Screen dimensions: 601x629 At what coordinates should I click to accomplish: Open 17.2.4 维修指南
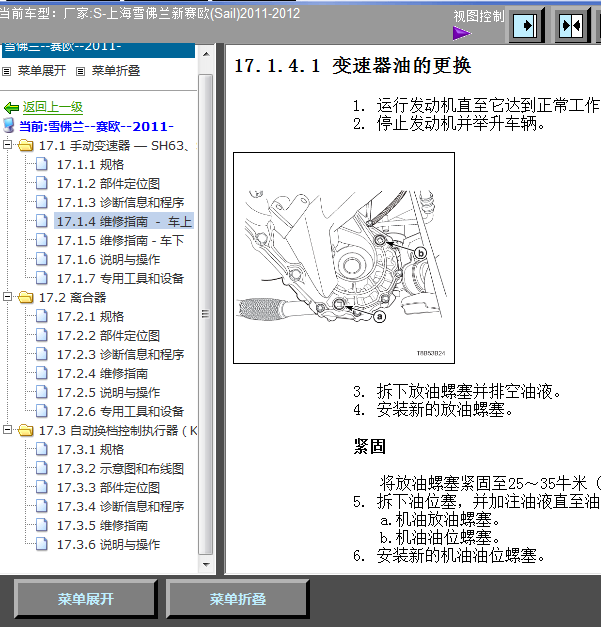click(102, 373)
